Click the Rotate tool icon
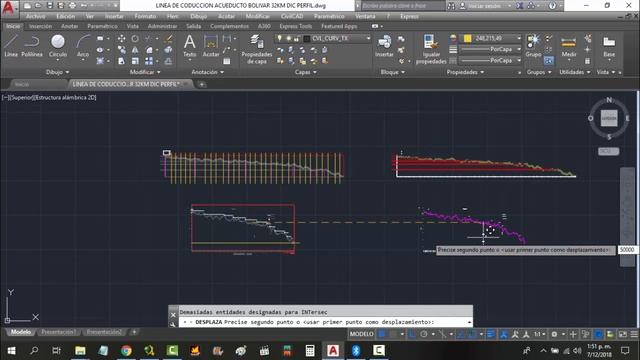 point(135,38)
